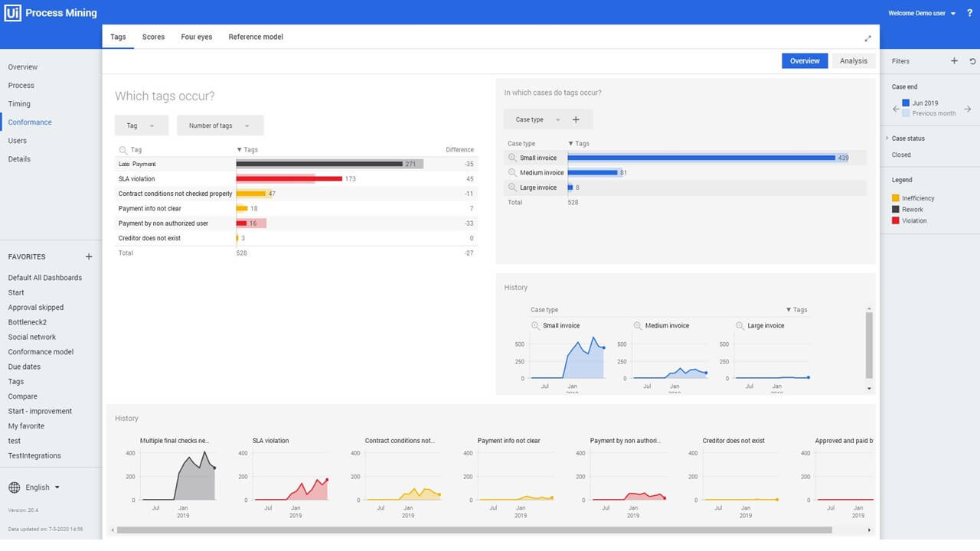Open the Tag dropdown selector
This screenshot has width=980, height=551.
pos(141,126)
